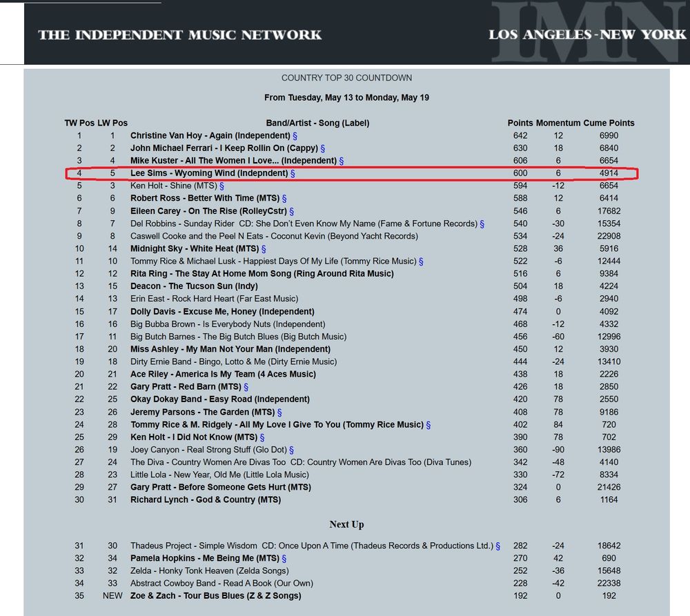Image resolution: width=690 pixels, height=616 pixels.
Task: Select Gary Pratt - Before Someone Gets Hurt
Action: (x=221, y=488)
